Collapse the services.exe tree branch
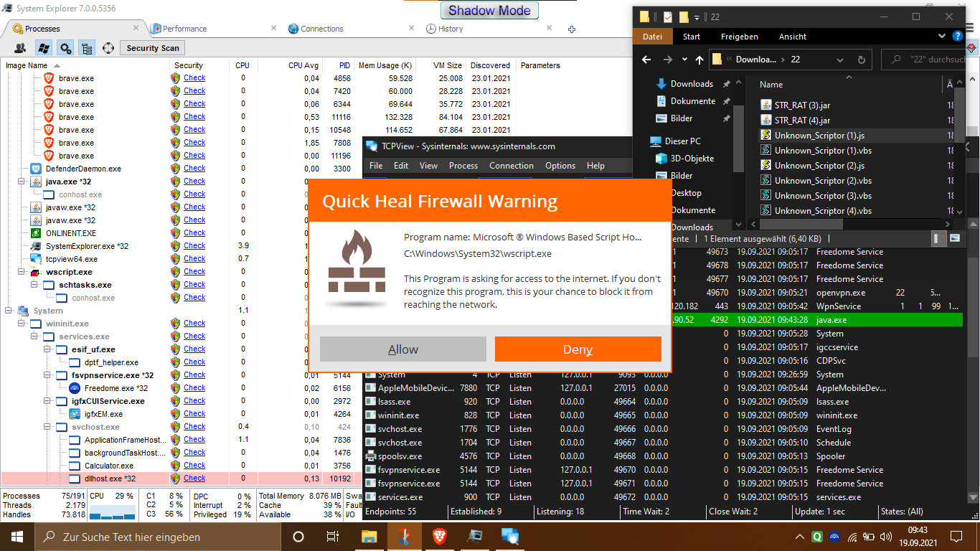The image size is (980, 551). click(34, 336)
